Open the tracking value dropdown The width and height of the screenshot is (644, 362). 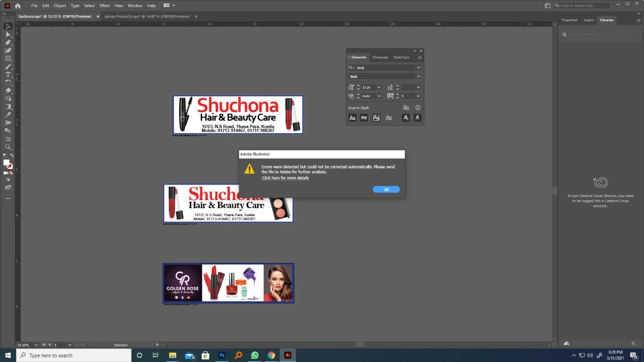[x=418, y=96]
